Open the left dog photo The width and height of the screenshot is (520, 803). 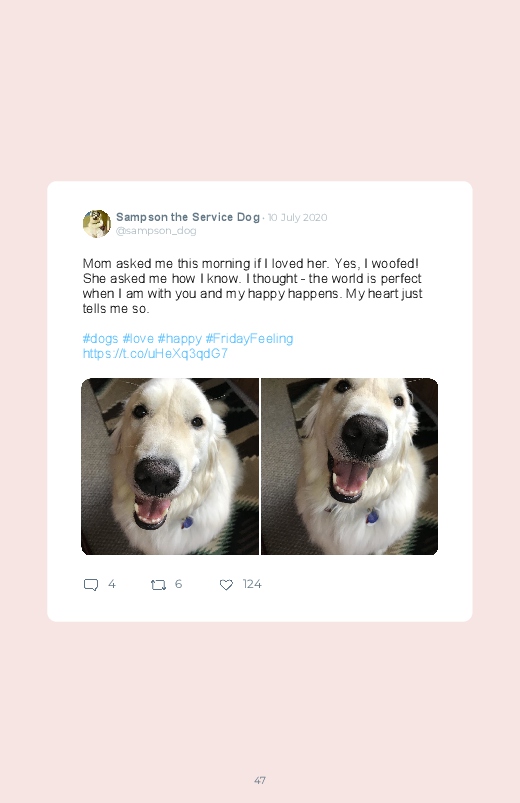point(170,467)
